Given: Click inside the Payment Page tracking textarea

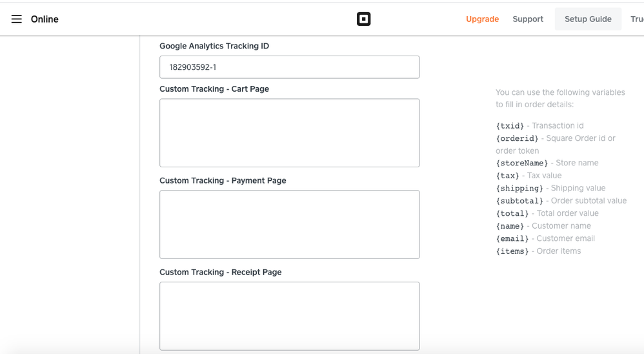Looking at the screenshot, I should (289, 224).
